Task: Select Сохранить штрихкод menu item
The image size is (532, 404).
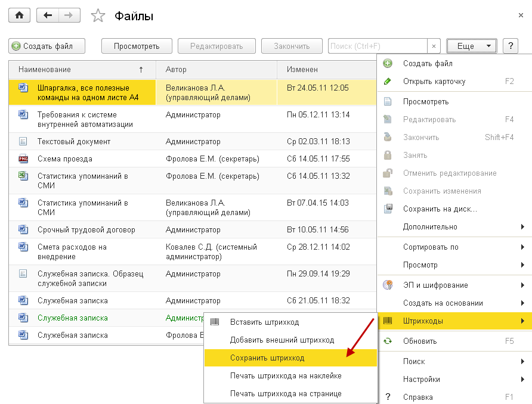Action: tap(267, 358)
